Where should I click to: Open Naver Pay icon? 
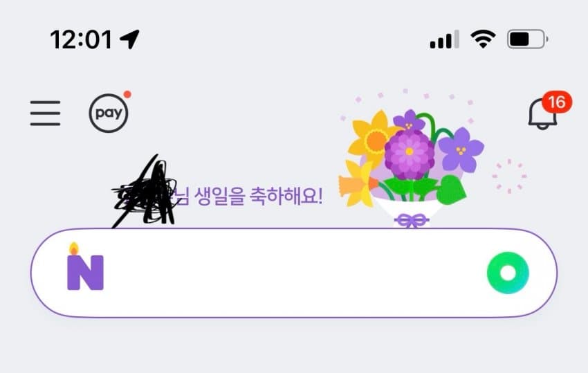click(109, 113)
